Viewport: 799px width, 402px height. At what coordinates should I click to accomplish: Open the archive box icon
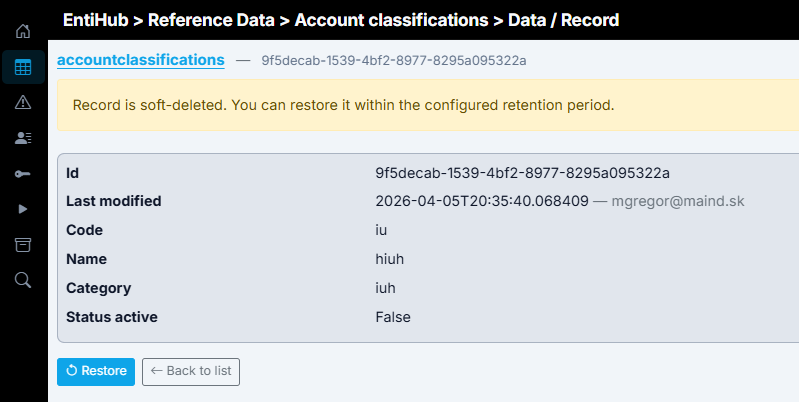point(23,245)
